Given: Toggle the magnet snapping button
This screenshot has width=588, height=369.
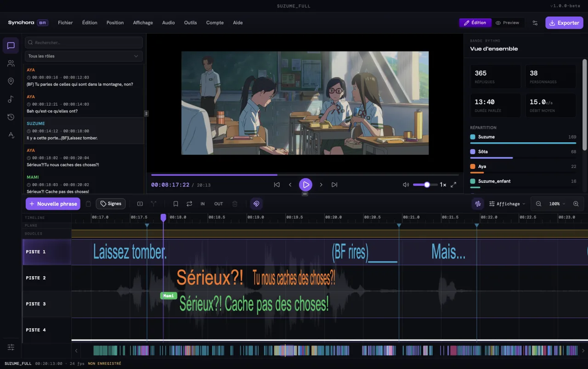Looking at the screenshot, I should tap(256, 204).
